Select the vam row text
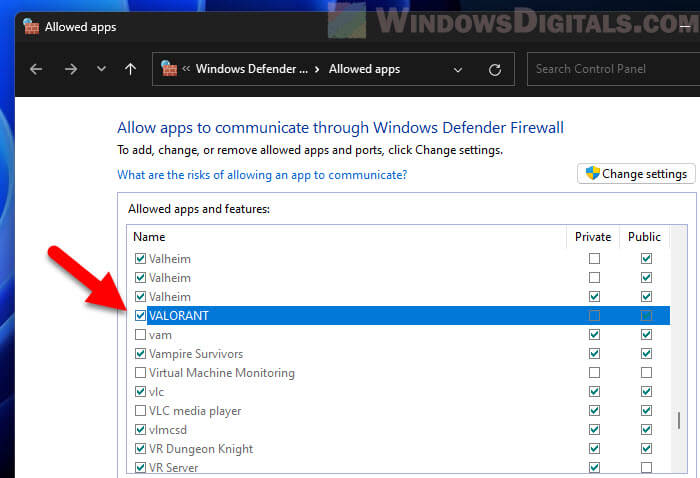The image size is (700, 478). 160,335
